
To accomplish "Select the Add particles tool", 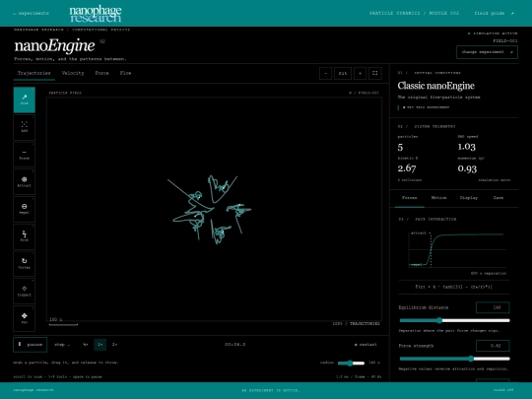I will (x=24, y=127).
